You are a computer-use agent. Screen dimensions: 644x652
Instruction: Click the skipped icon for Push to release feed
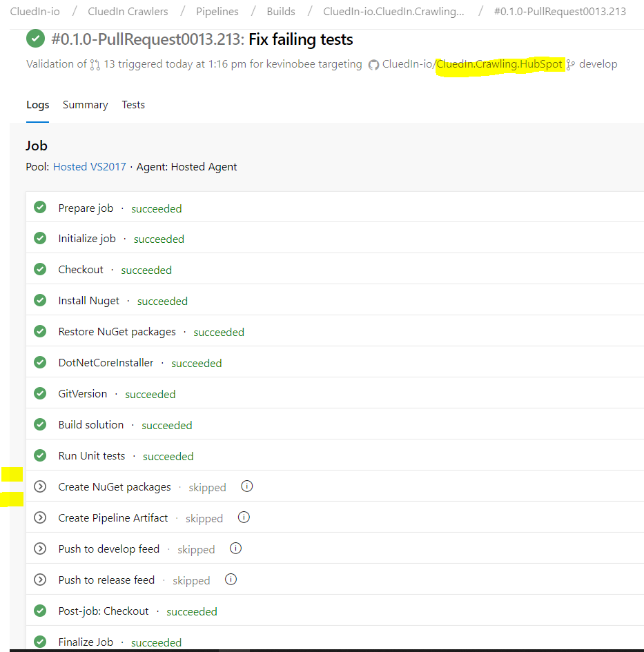40,580
